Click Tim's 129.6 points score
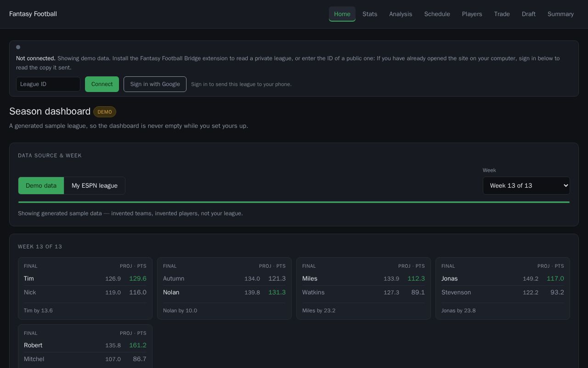 coord(138,278)
